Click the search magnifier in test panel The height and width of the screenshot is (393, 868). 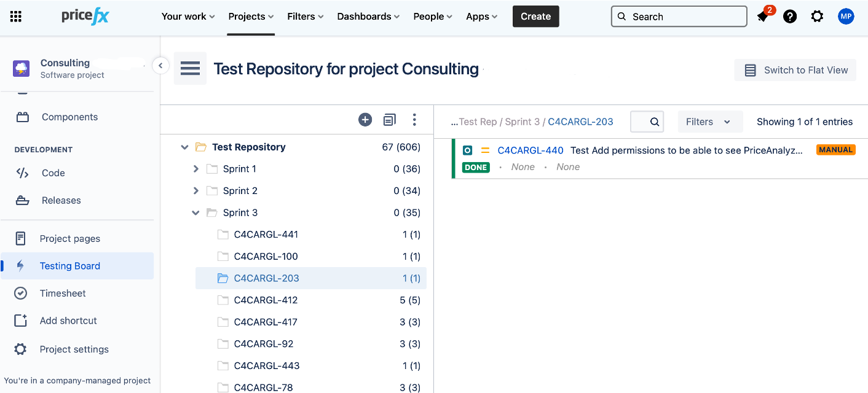[x=655, y=122]
